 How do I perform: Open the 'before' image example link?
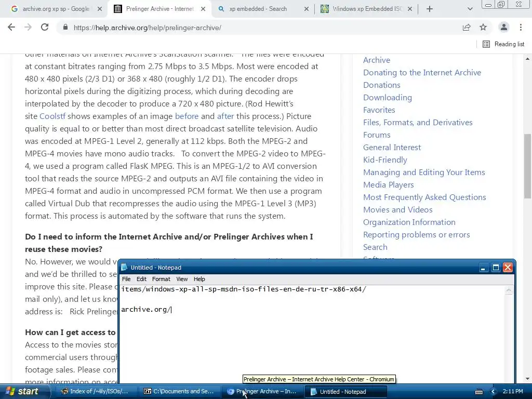[187, 116]
